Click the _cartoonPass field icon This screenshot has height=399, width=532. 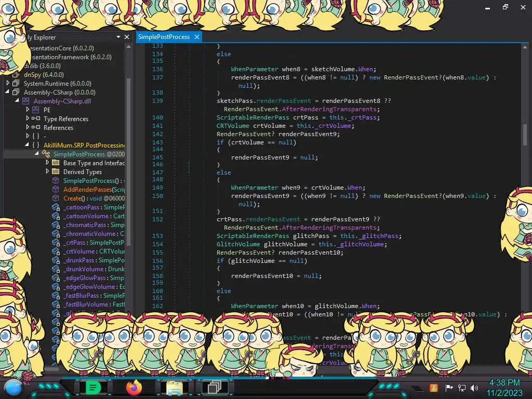coord(56,207)
